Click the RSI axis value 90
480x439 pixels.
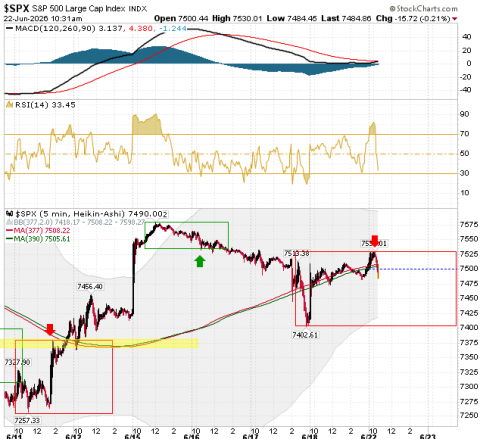click(464, 114)
